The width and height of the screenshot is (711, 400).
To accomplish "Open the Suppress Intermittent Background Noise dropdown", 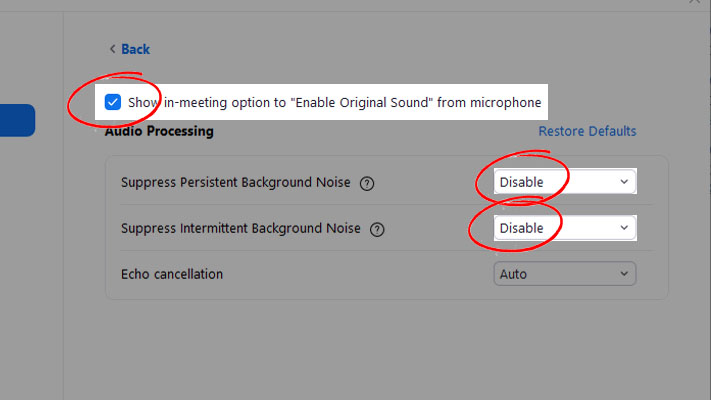I will coord(565,228).
